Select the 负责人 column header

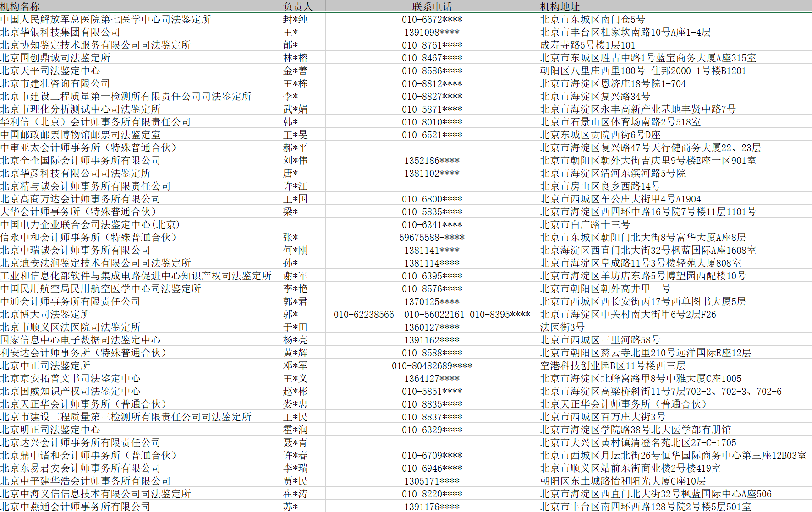(x=303, y=6)
